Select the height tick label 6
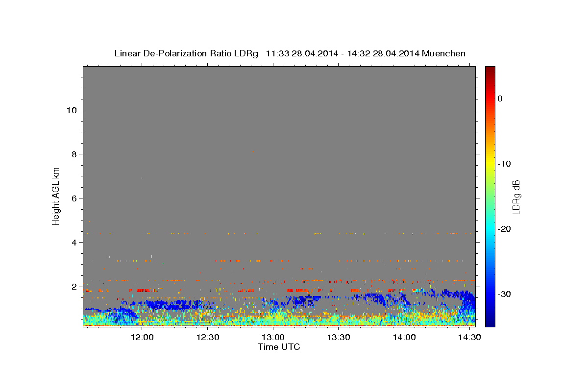Viewport: 588px width, 392px height. (x=73, y=198)
